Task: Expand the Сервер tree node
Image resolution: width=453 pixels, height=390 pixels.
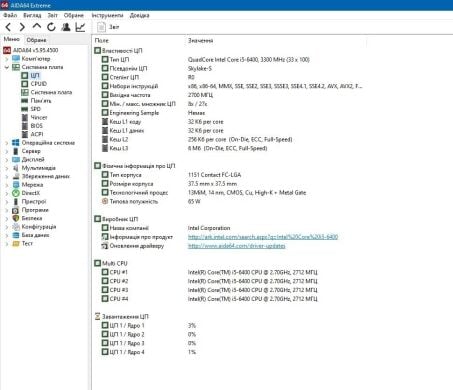Action: point(7,151)
